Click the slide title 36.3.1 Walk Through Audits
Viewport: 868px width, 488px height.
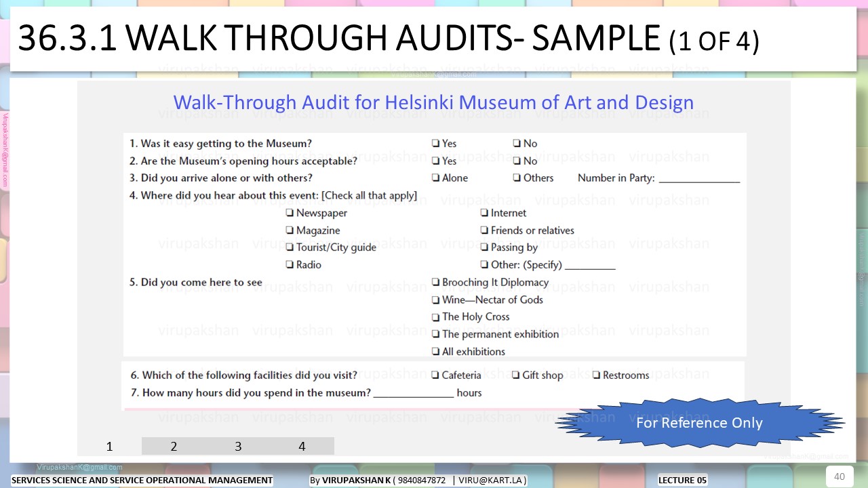pyautogui.click(x=388, y=39)
